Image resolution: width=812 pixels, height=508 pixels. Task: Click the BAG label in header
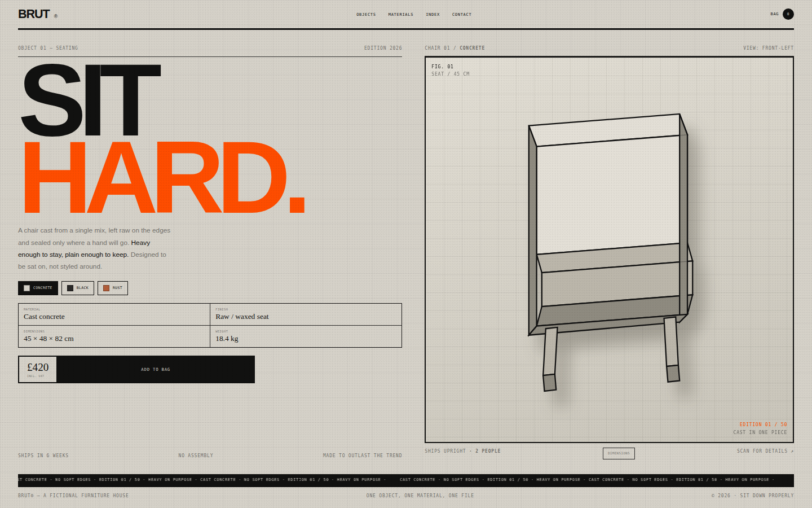coord(775,14)
